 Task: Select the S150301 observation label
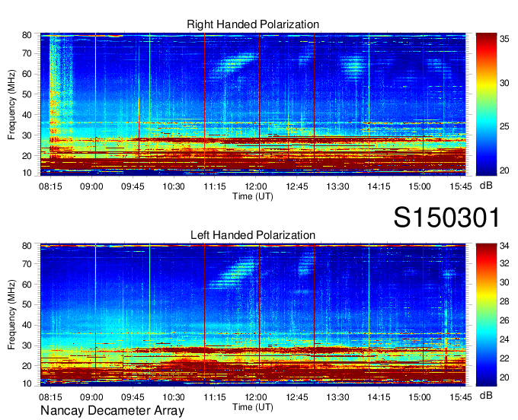[x=446, y=218]
